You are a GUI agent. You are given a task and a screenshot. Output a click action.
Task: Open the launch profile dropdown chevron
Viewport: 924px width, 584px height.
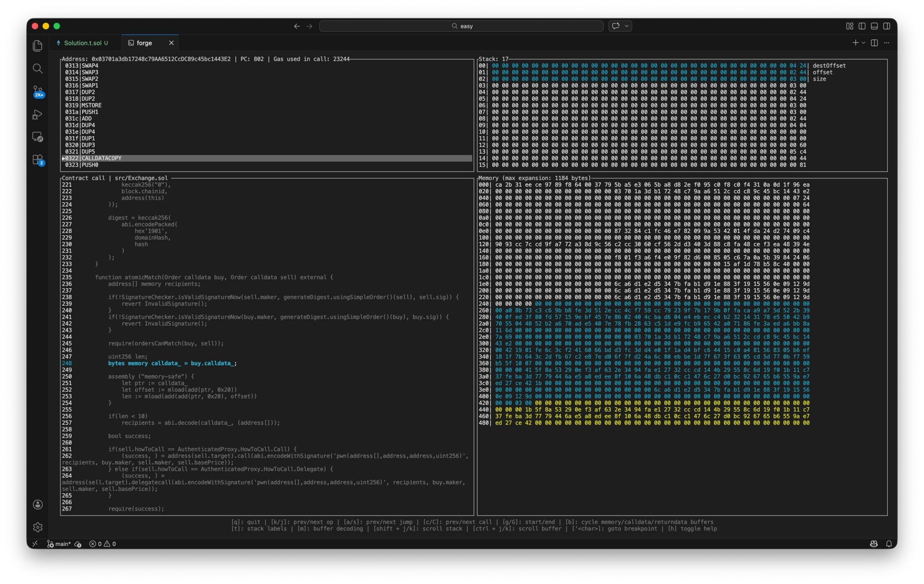point(863,43)
